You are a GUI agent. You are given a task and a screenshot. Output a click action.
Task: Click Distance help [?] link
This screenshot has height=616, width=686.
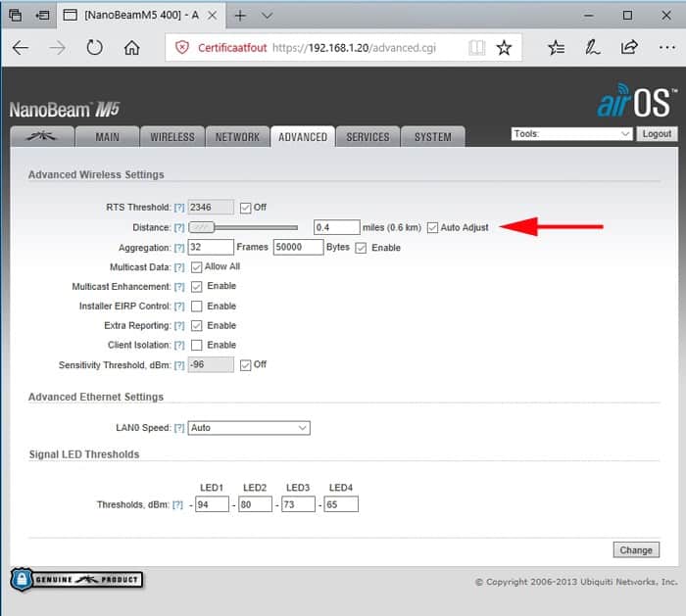pos(179,228)
